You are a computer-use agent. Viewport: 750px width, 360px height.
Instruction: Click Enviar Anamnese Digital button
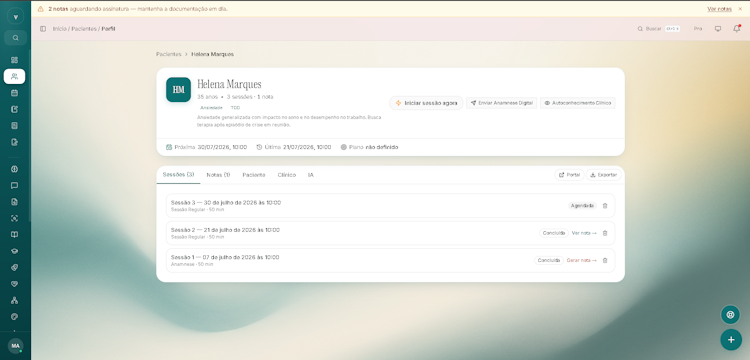(501, 103)
